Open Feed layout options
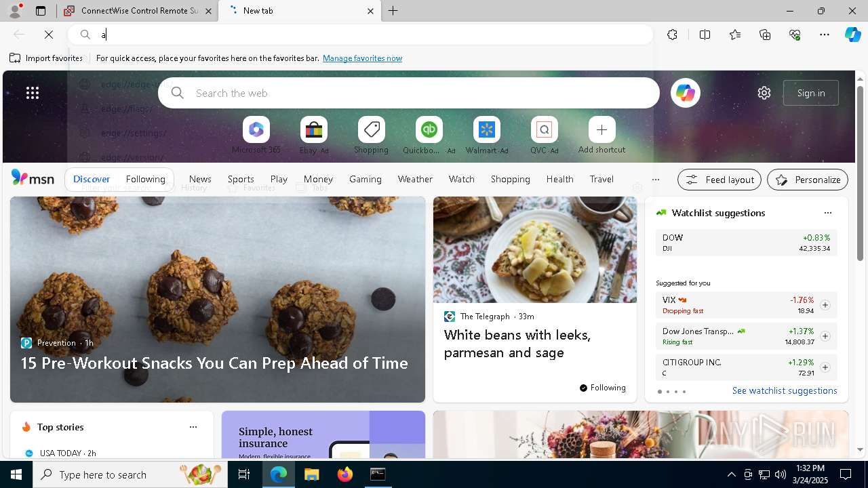This screenshot has height=488, width=868. [x=719, y=180]
